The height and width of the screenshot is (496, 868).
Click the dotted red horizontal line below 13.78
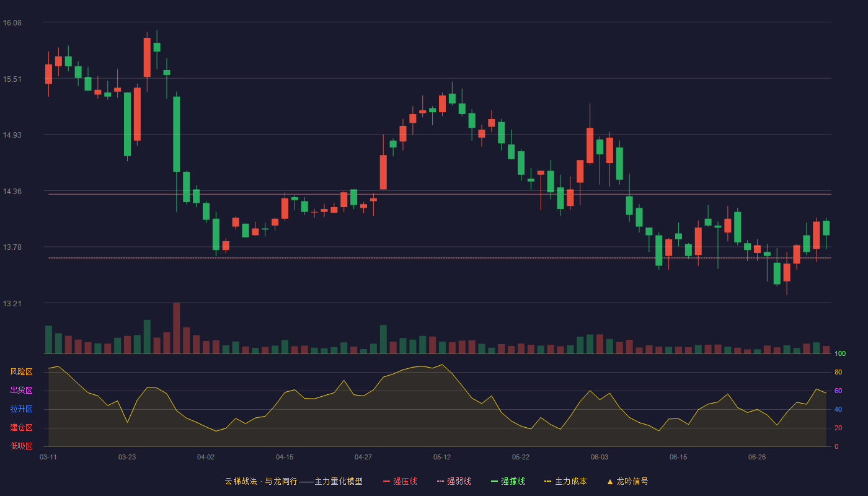(x=440, y=258)
